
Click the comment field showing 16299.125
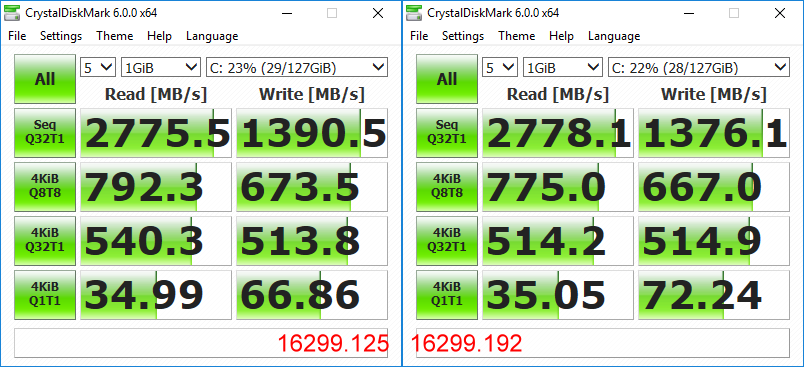point(201,343)
